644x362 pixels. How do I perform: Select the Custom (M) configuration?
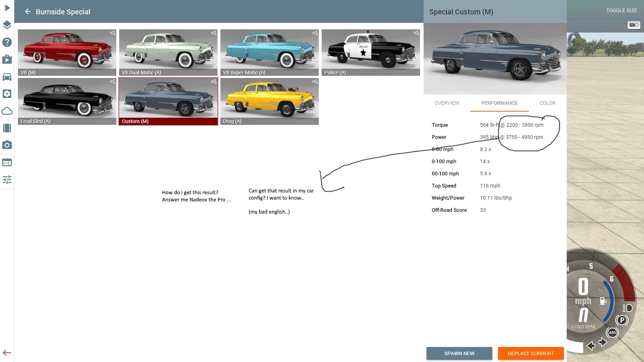click(x=168, y=101)
